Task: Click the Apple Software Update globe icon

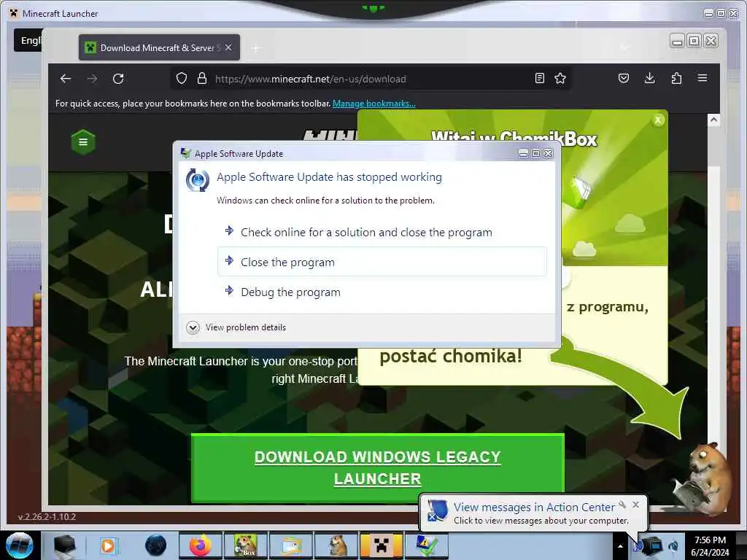Action: (197, 180)
